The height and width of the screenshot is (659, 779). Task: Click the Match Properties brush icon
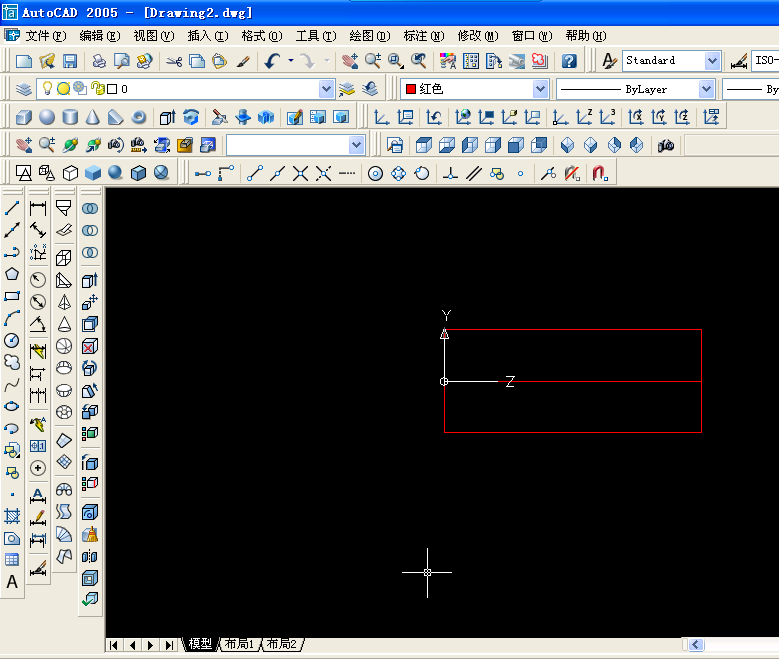click(x=243, y=61)
